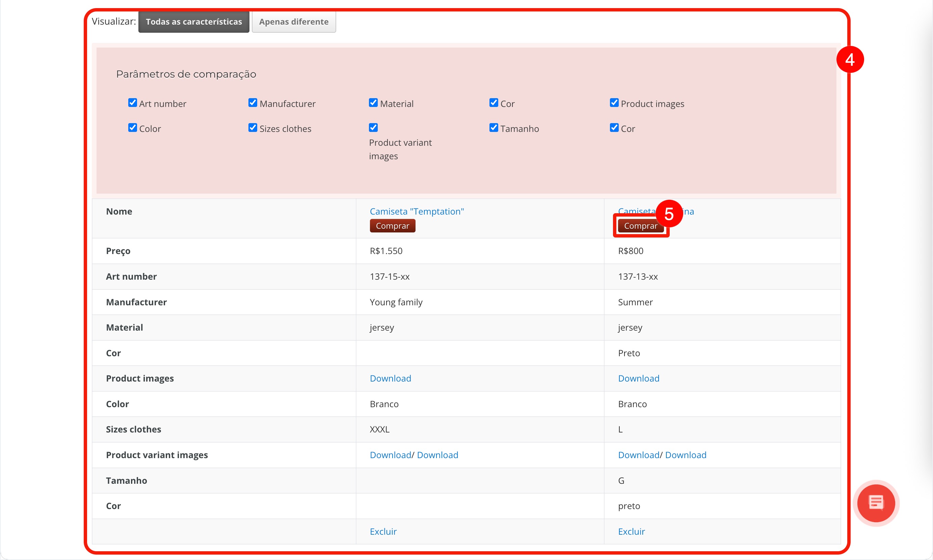Uncheck the Color checkbox

coord(132,128)
